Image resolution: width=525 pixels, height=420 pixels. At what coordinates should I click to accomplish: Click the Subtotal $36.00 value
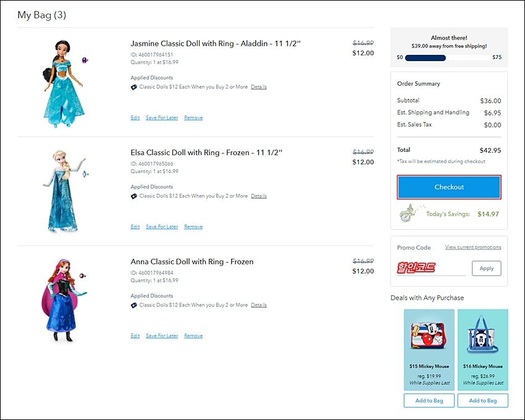490,101
